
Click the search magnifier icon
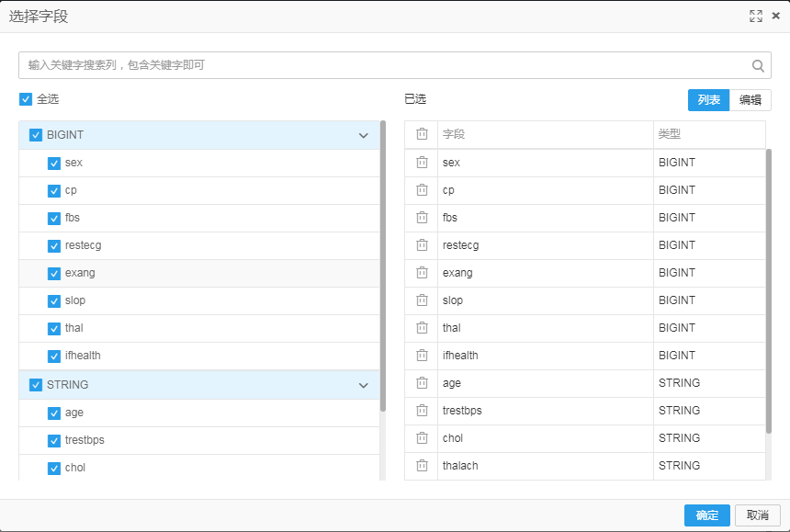758,65
